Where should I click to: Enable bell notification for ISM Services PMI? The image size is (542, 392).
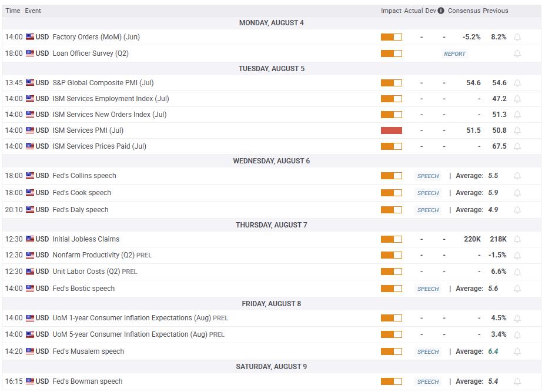coord(517,130)
